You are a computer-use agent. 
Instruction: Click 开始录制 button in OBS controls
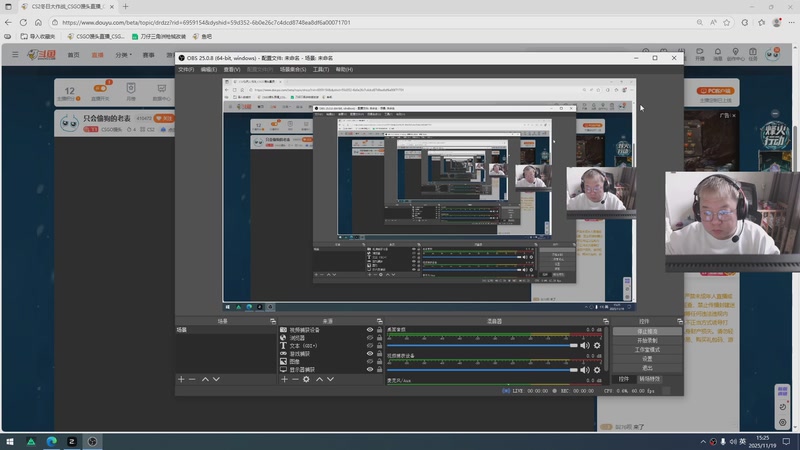[x=647, y=340]
